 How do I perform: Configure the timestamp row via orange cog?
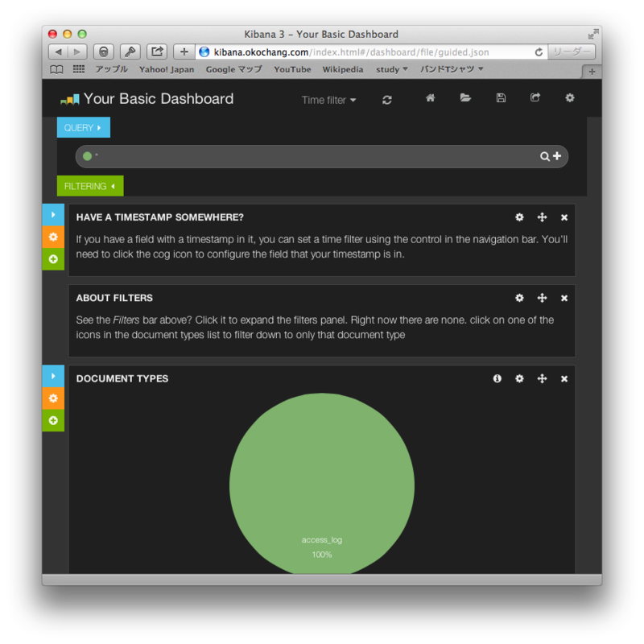point(53,237)
